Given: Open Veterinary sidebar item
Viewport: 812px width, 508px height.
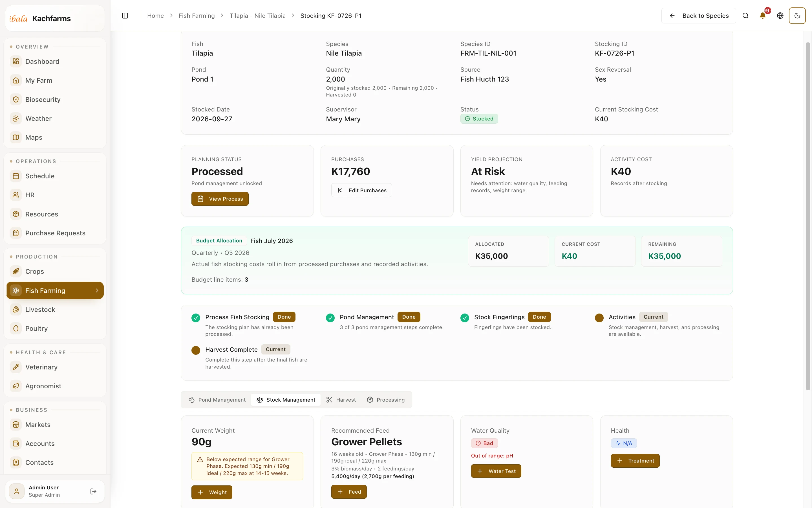Looking at the screenshot, I should coord(55,367).
